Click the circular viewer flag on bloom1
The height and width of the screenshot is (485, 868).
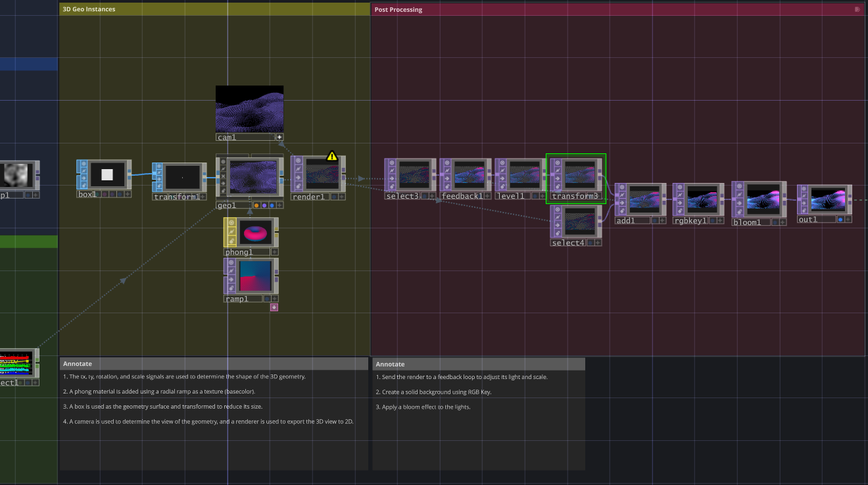(738, 186)
